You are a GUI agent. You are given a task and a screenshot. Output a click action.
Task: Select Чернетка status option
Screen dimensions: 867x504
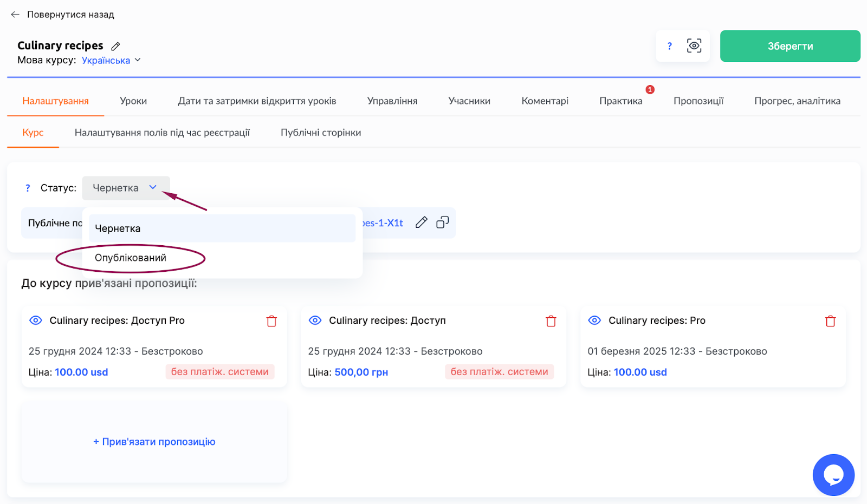[222, 228]
